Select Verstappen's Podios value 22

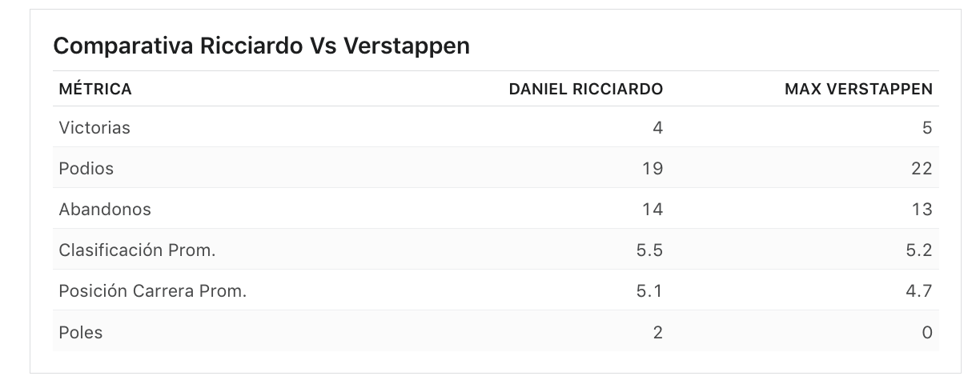pyautogui.click(x=922, y=168)
